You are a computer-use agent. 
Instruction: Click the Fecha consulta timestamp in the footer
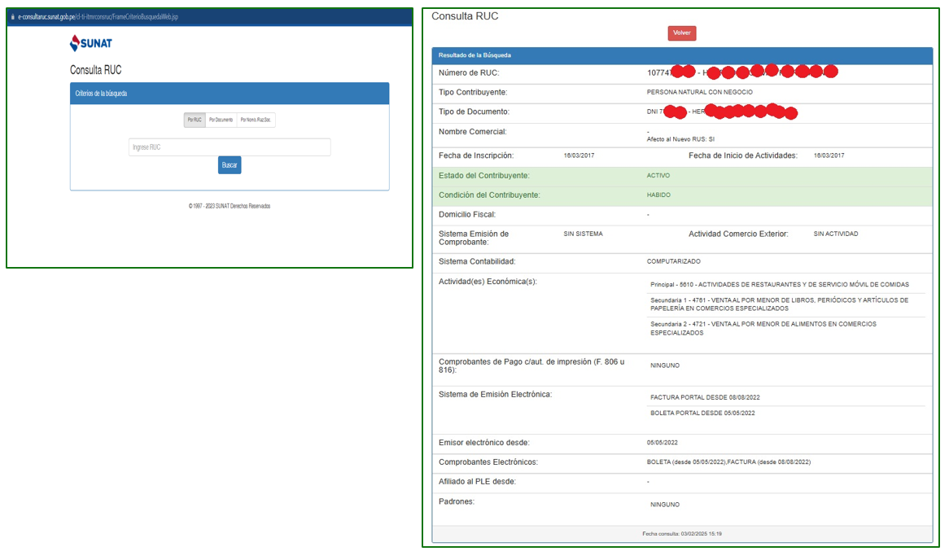(681, 534)
